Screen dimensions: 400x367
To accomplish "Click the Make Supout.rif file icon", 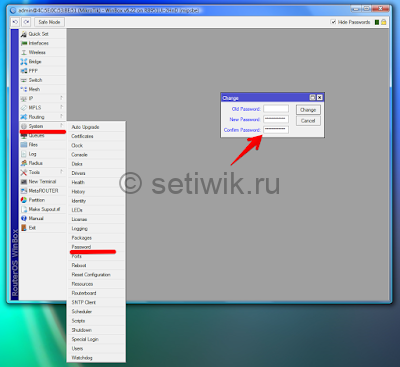I will (24, 209).
